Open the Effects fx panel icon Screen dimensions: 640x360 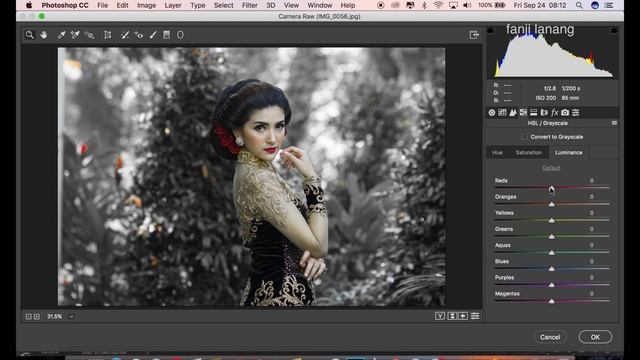(554, 113)
